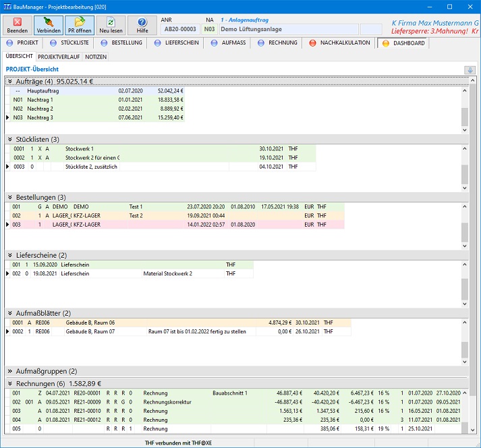Select invoice RE21-00010 row
Screen dimensions: 481x448
235,411
